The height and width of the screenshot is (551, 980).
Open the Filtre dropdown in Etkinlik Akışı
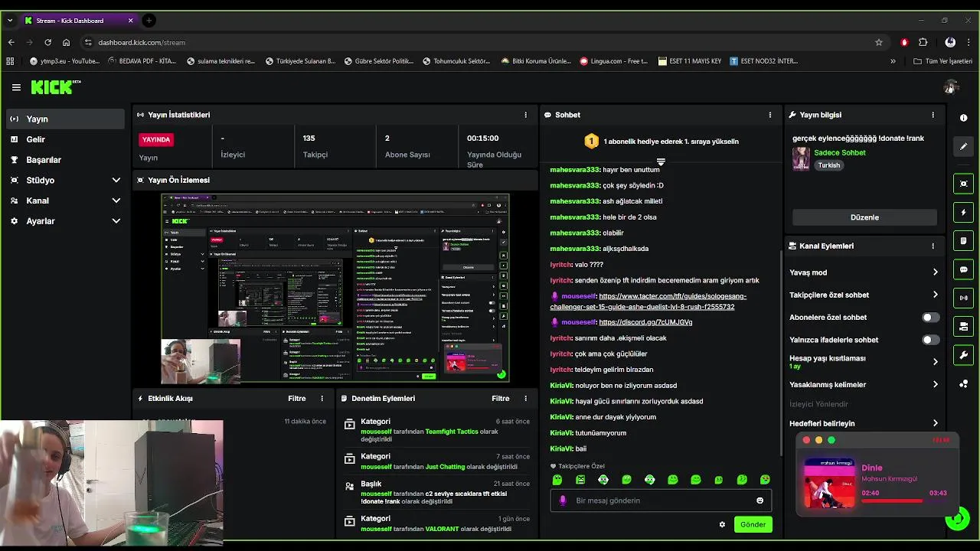pyautogui.click(x=296, y=398)
